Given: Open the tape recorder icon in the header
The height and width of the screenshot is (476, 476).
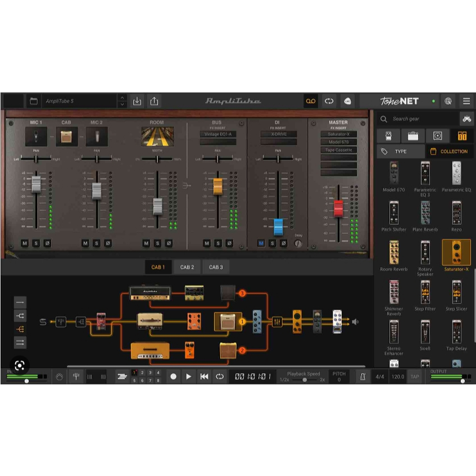Looking at the screenshot, I should [311, 101].
